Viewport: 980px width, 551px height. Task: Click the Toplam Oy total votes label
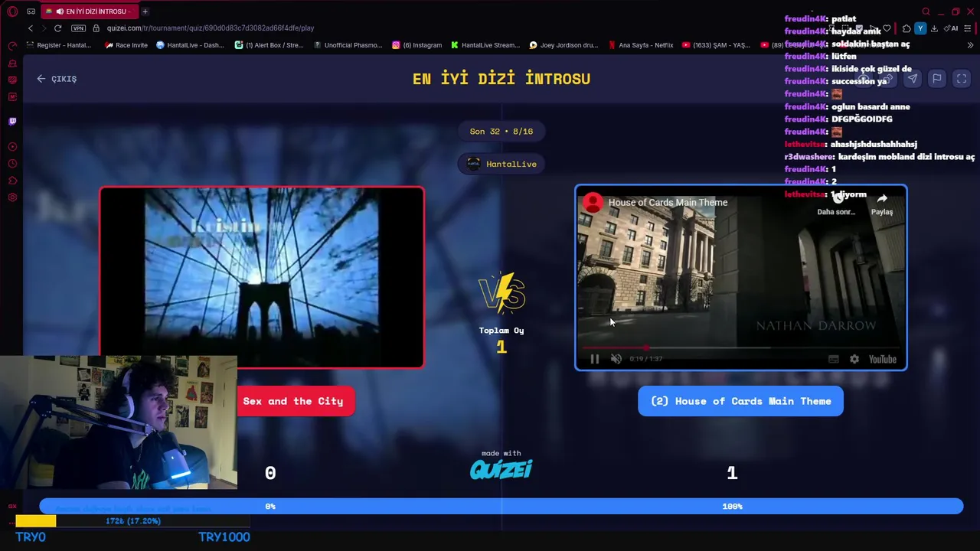click(501, 331)
